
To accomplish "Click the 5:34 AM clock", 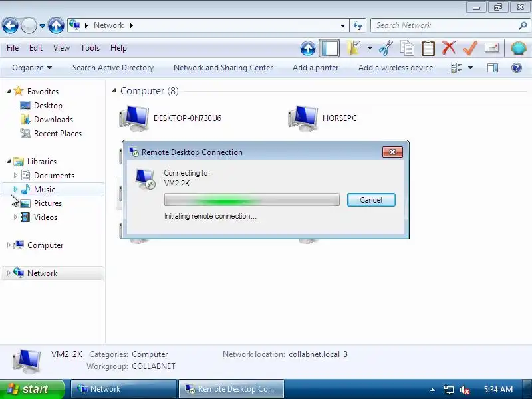I will click(498, 390).
